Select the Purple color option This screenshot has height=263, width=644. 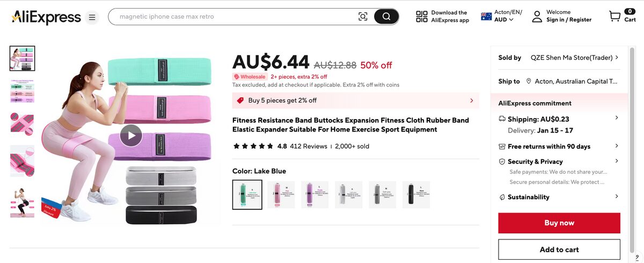point(315,194)
